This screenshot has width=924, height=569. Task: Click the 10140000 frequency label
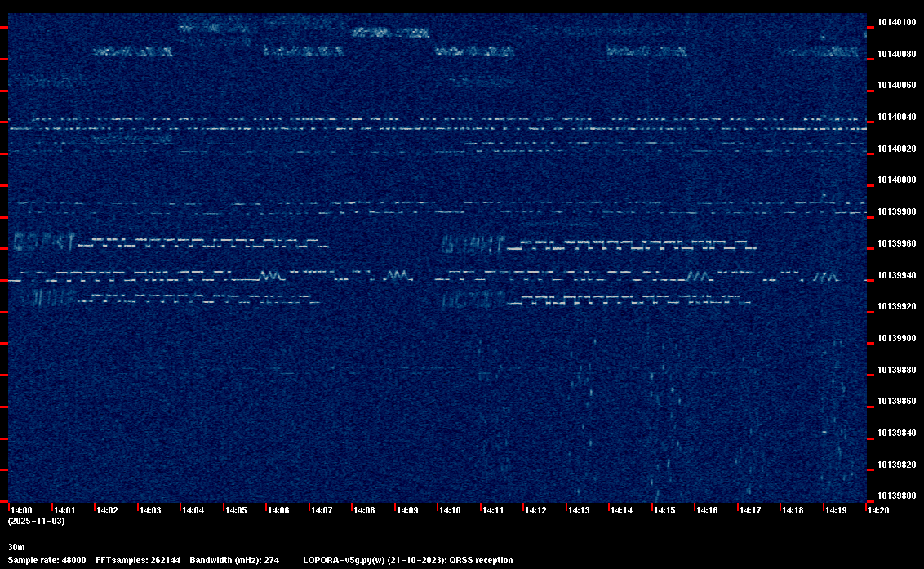pos(897,180)
